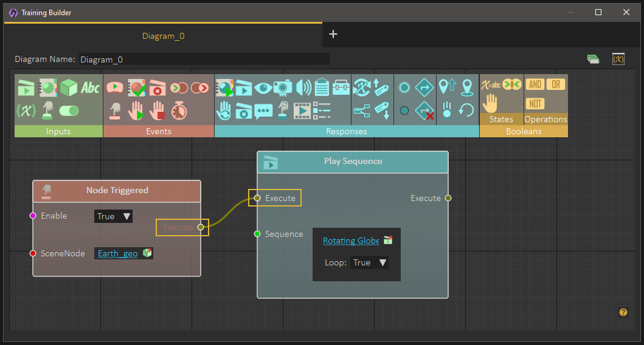Click the green Sequence input port

pos(257,234)
